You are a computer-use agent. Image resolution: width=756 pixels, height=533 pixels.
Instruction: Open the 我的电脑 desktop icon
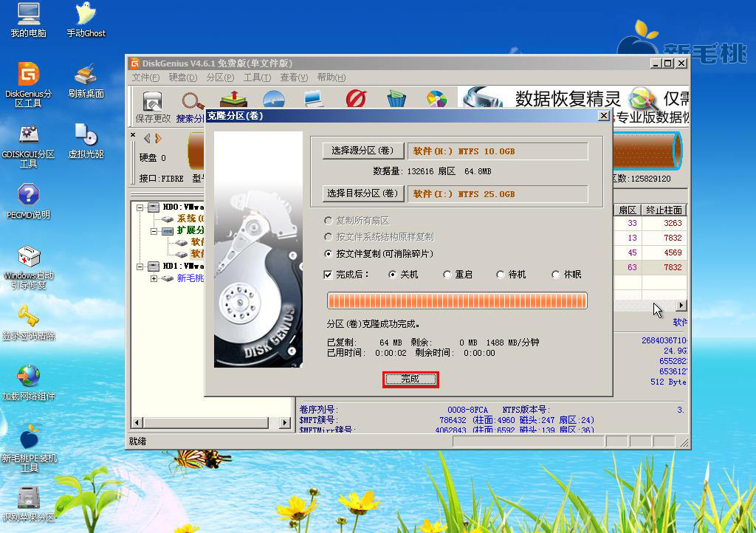coord(29,20)
